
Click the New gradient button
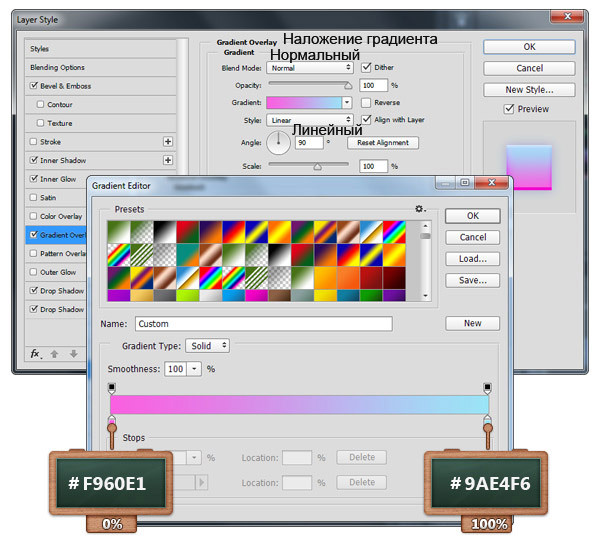click(473, 323)
